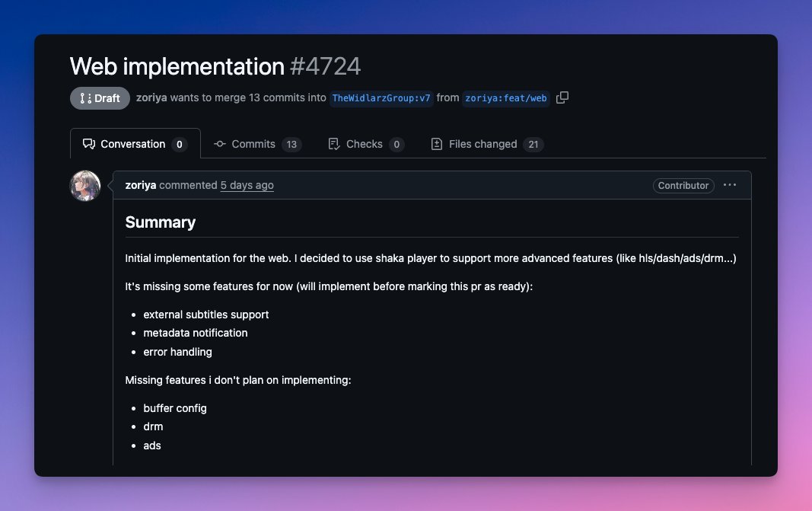Click the 'ads' list item
Image resolution: width=812 pixels, height=511 pixels.
pos(152,446)
